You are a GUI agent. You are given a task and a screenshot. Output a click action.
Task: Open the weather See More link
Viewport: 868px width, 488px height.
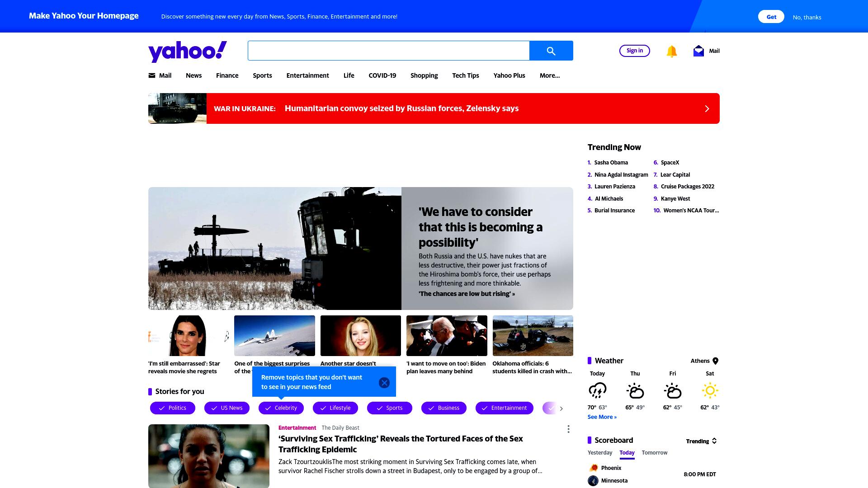[x=602, y=417]
